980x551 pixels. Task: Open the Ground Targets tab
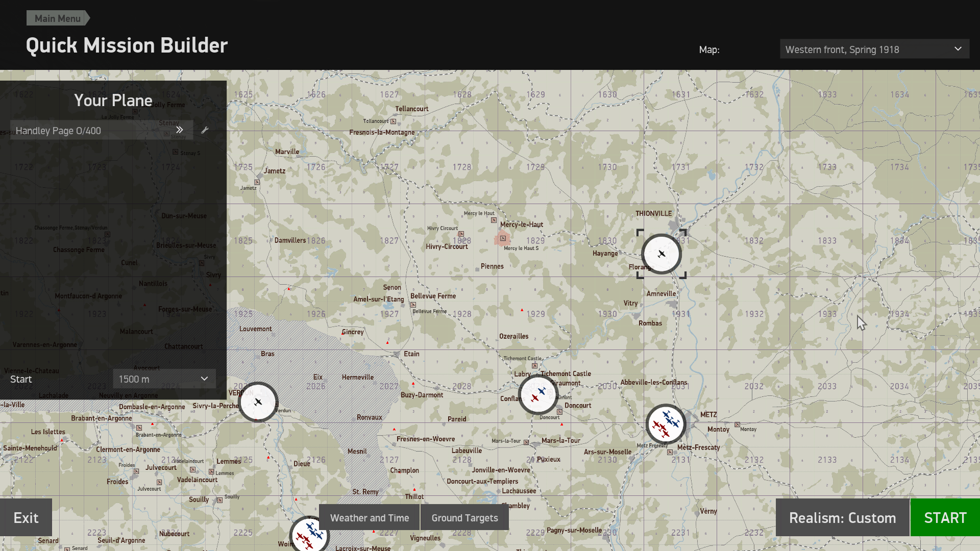[x=464, y=518]
